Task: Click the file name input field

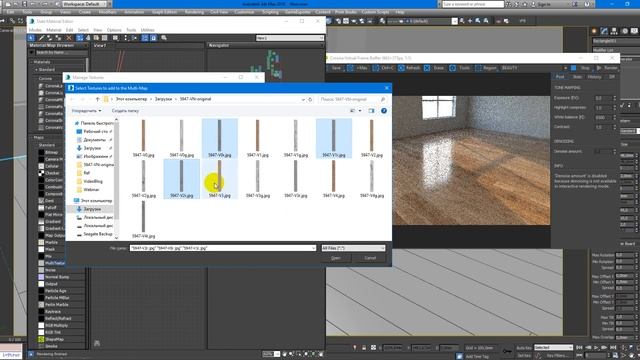Action: pos(223,248)
